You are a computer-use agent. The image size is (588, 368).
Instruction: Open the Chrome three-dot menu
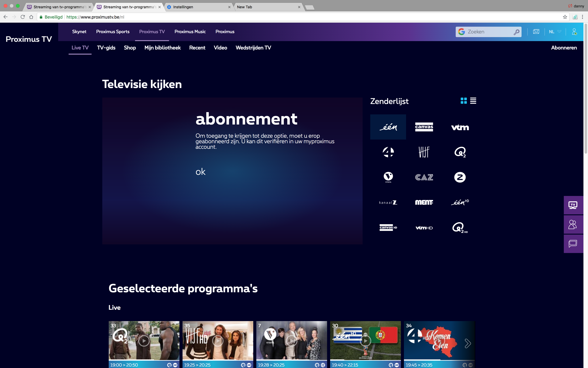(582, 17)
